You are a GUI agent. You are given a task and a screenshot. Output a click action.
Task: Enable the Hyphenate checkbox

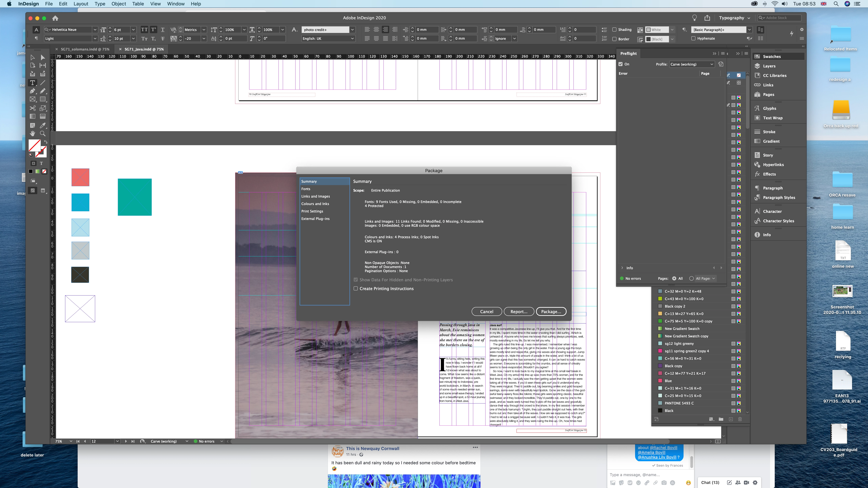pos(693,38)
